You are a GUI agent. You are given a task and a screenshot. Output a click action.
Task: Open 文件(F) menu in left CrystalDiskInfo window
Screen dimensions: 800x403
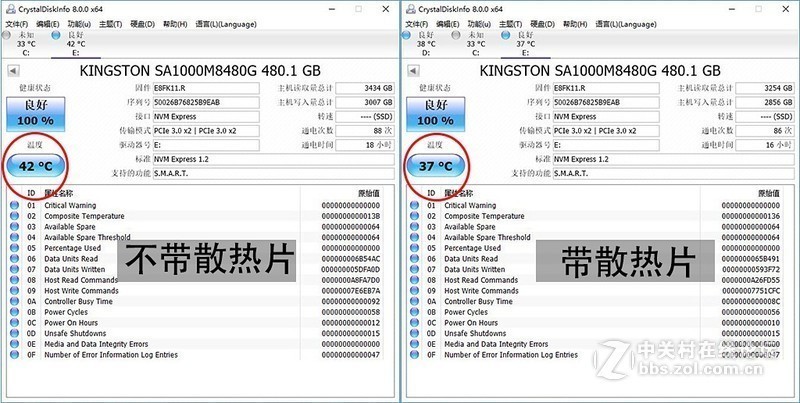point(16,24)
